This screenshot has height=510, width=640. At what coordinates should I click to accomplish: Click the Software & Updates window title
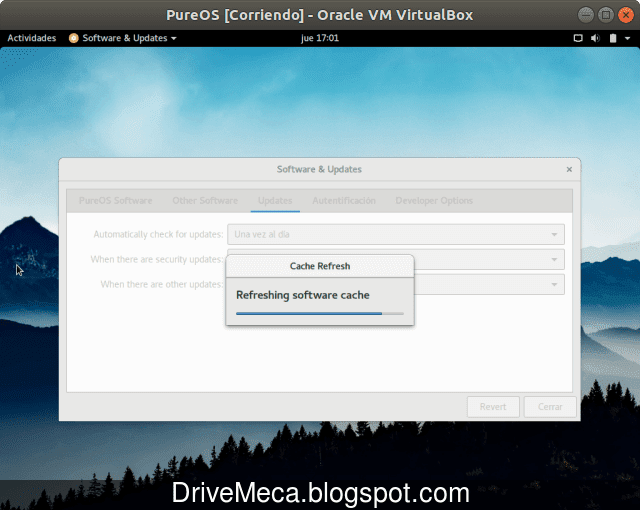[319, 169]
